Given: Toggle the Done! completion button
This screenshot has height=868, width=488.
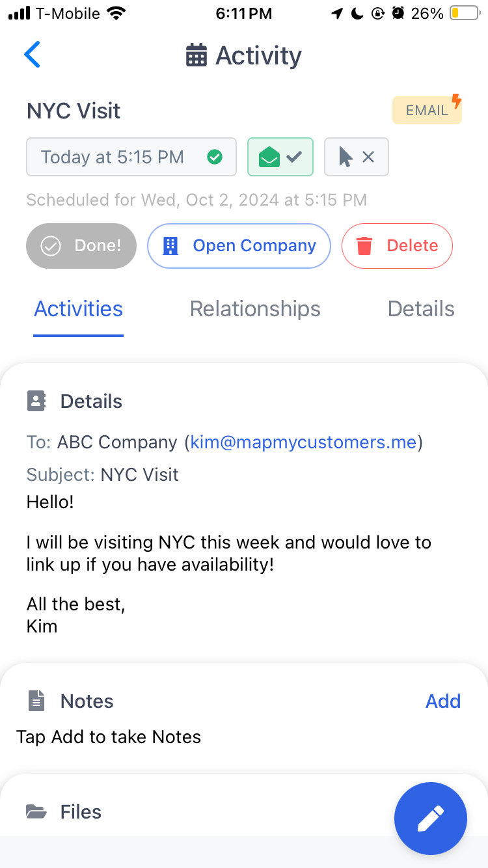Looking at the screenshot, I should coord(81,246).
